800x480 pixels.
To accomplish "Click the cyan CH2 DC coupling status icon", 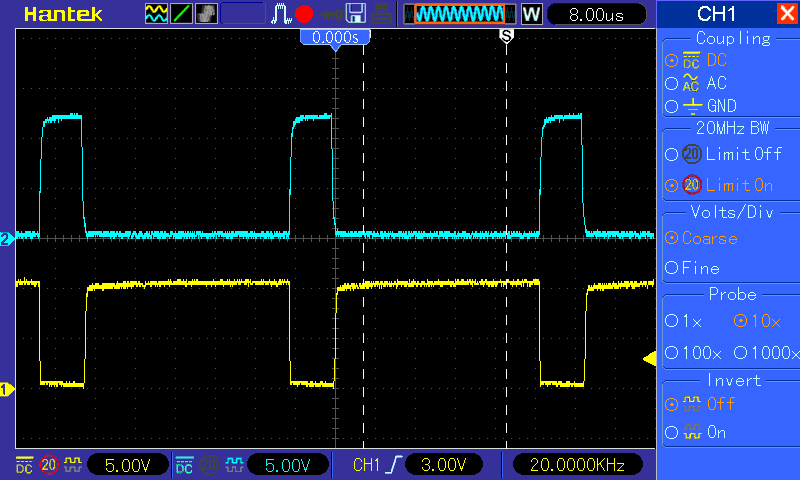I will coord(184,465).
